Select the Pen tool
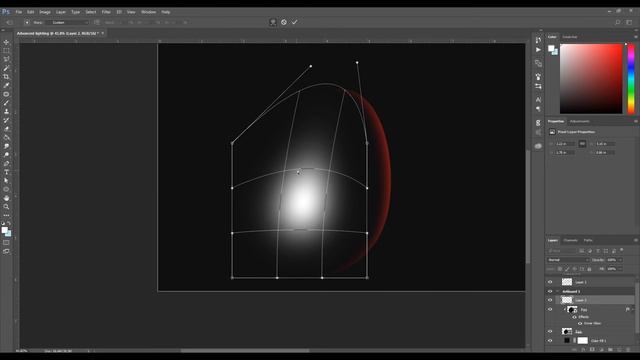The image size is (640, 360). coord(6,163)
